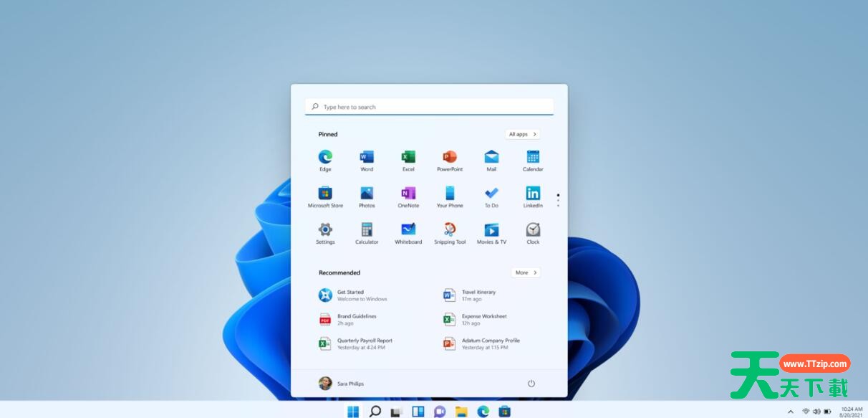Open the Edge pinned app
The height and width of the screenshot is (418, 868).
click(325, 157)
